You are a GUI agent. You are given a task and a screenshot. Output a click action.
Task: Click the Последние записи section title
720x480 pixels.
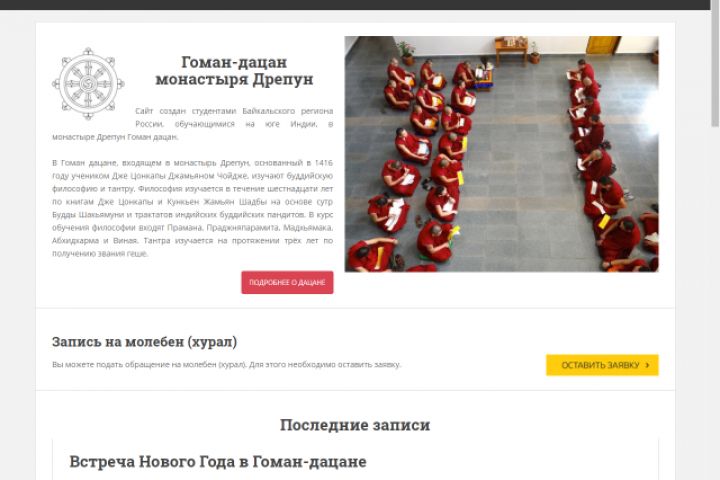click(355, 425)
